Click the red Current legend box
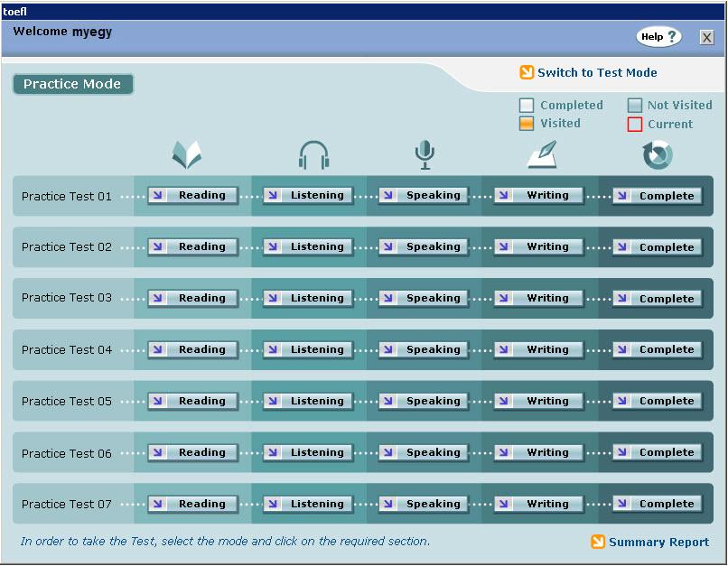Screen dimensions: 728x566 (x=635, y=125)
